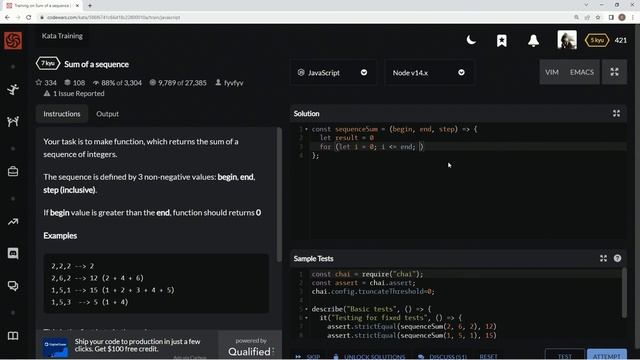The height and width of the screenshot is (360, 640).
Task: Switch to the Output tab
Action: [x=107, y=114]
